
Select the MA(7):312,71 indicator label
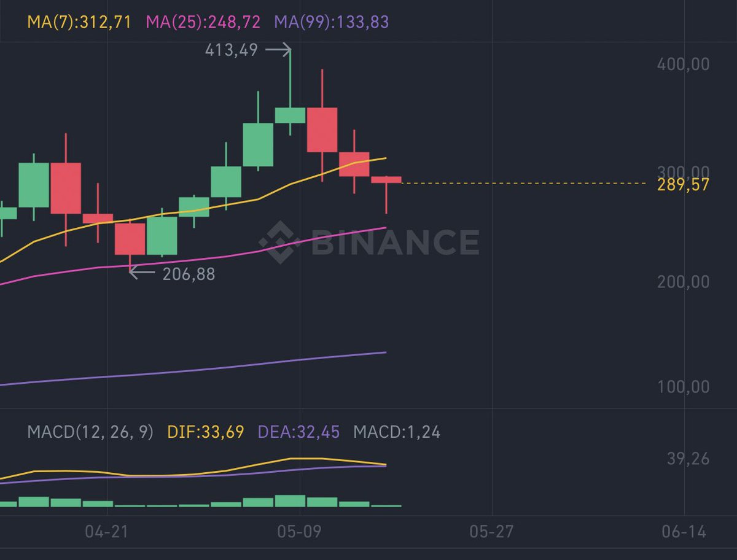79,23
